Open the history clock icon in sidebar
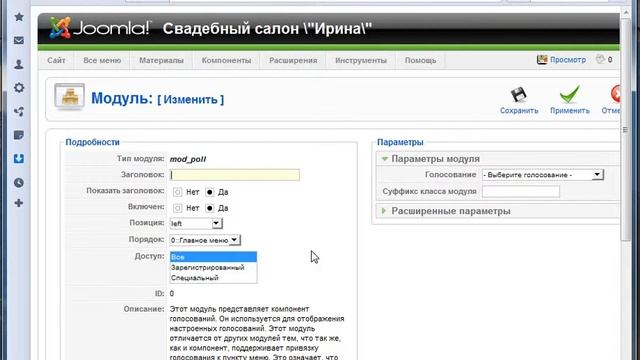This screenshot has width=640, height=360. pos(19,182)
